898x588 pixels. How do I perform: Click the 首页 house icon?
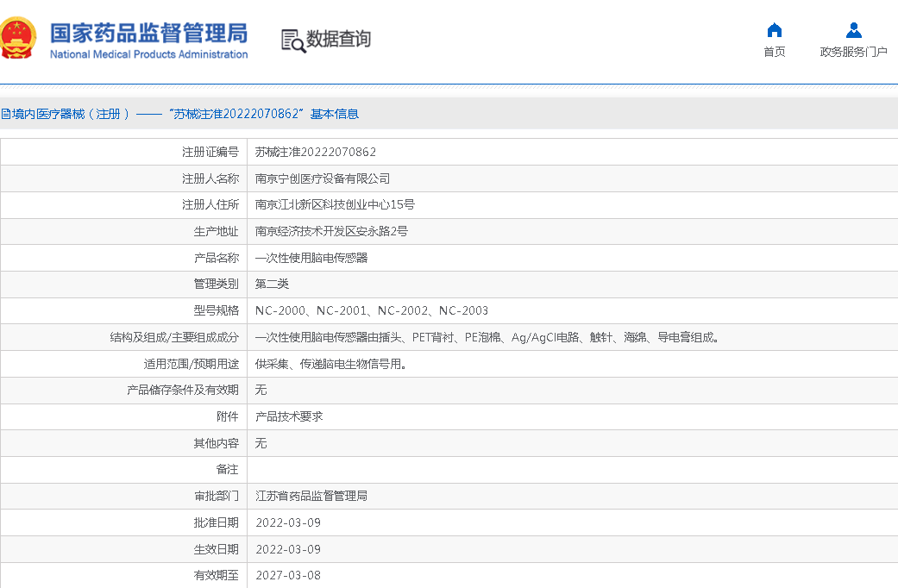click(x=774, y=30)
